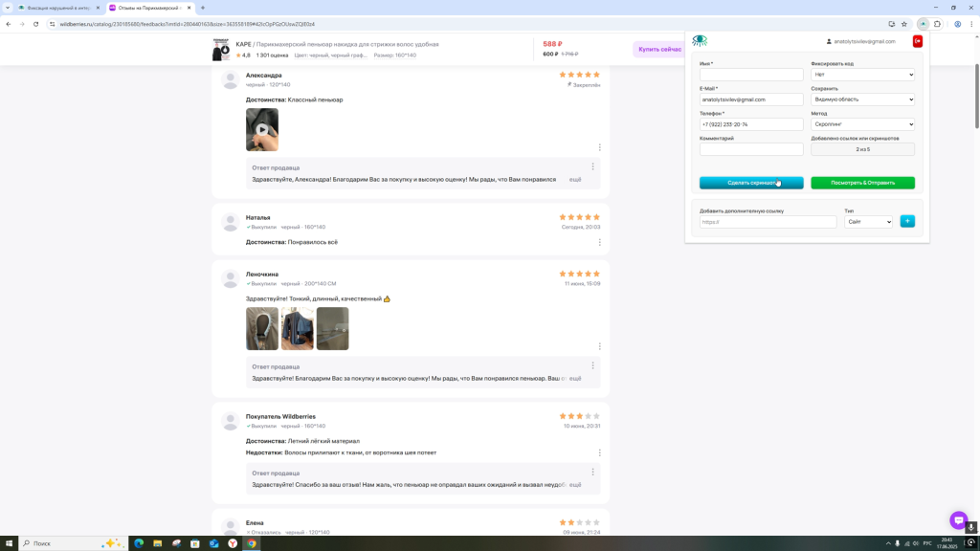Open the purple chat support bubble
This screenshot has width=980, height=551.
coord(958,520)
